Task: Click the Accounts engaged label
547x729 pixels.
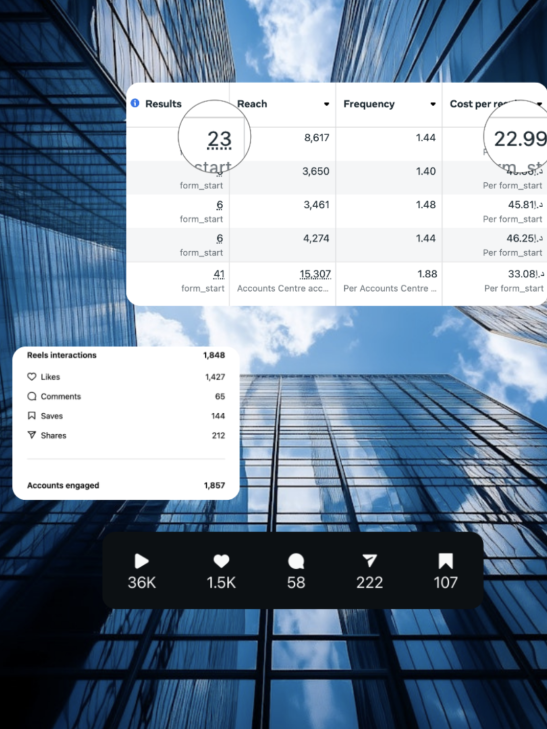Action: (63, 485)
